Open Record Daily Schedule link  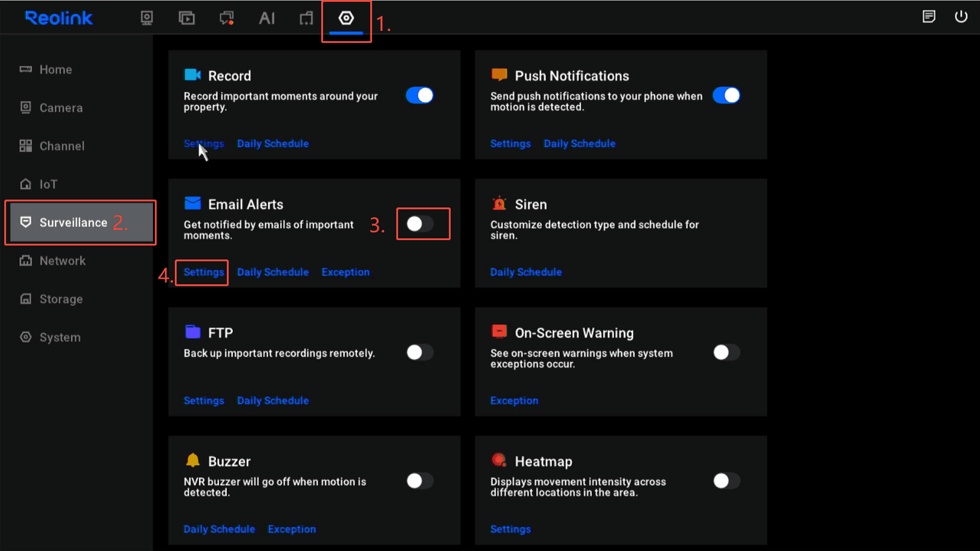(x=273, y=143)
